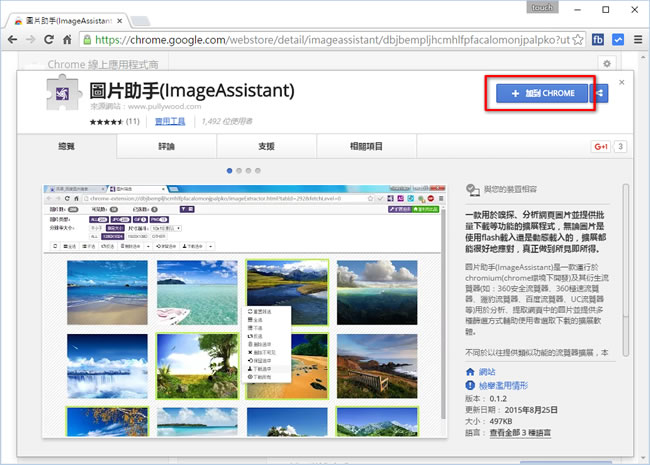
Task: Click the 圖片助手(ImageAssistant) title
Action: 192,91
